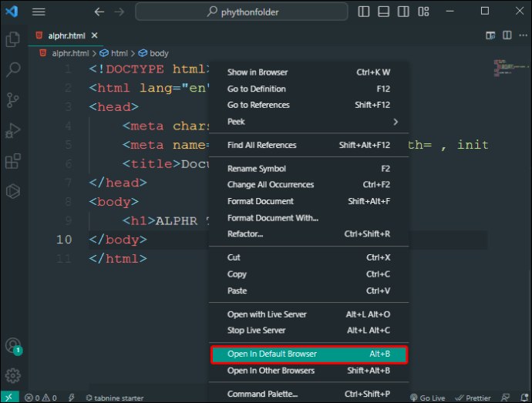Close the alphr.html editor tab
Viewport: 532px width, 403px height.
tap(95, 35)
